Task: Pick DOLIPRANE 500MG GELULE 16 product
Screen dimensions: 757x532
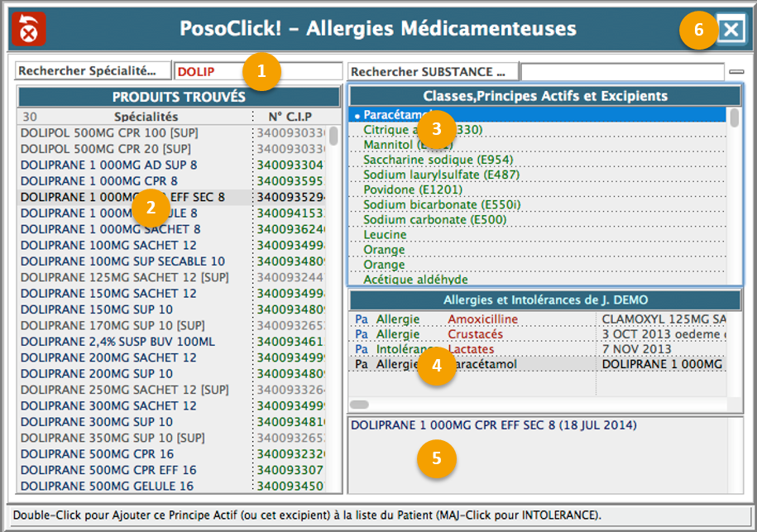Action: tap(107, 486)
